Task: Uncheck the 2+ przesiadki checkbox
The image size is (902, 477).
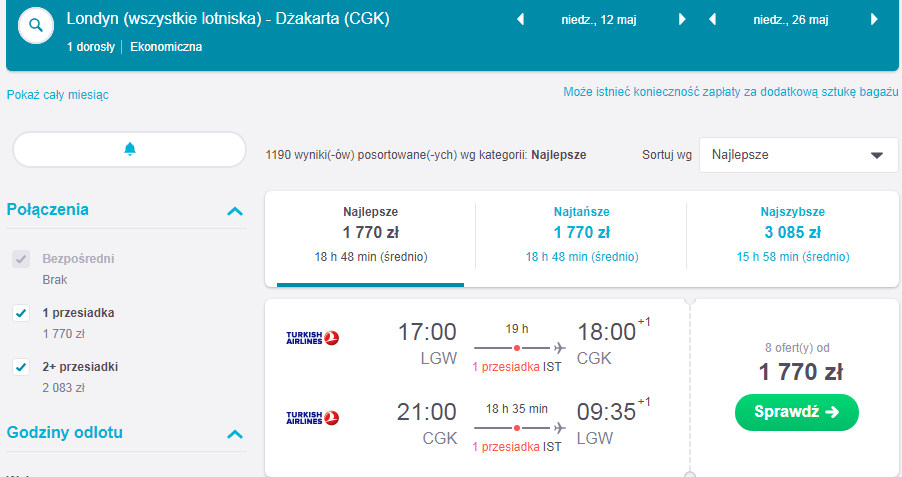Action: click(21, 367)
